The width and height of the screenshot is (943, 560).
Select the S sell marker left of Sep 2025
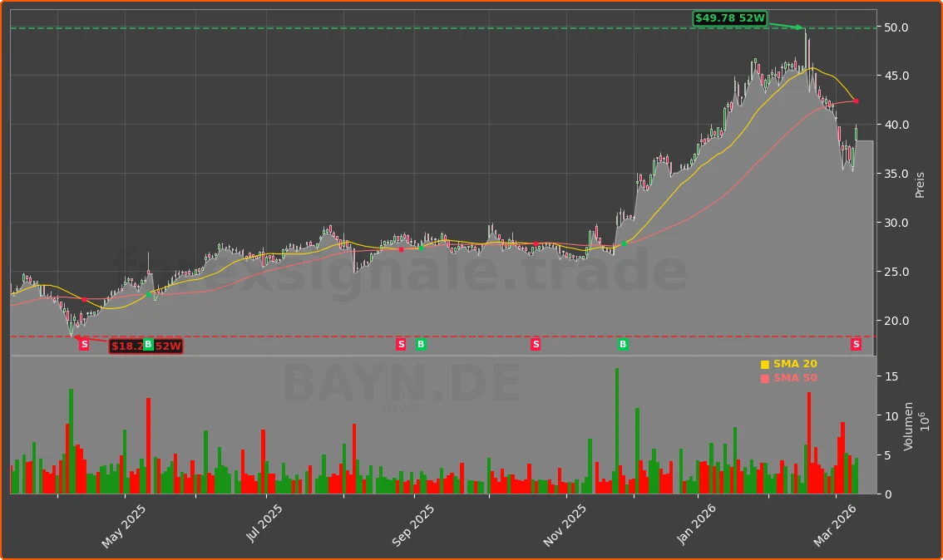pyautogui.click(x=401, y=344)
